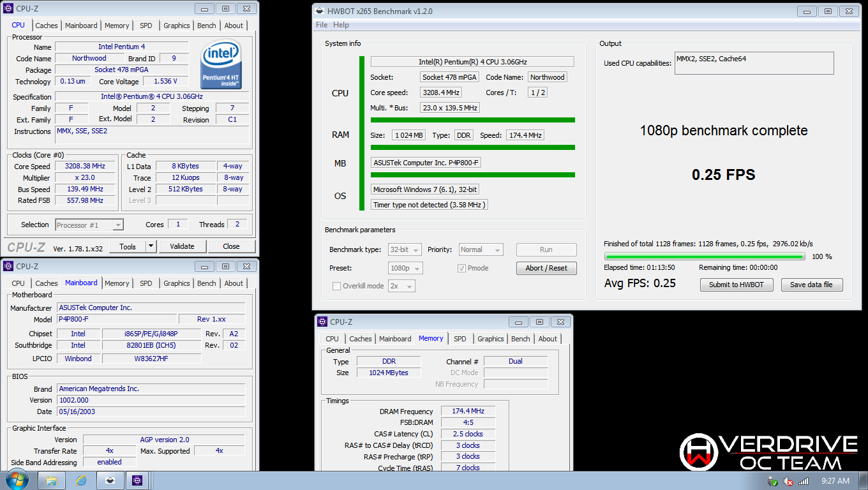Click the 0.25 FPS result text
Screen dimensions: 868x490
click(723, 175)
